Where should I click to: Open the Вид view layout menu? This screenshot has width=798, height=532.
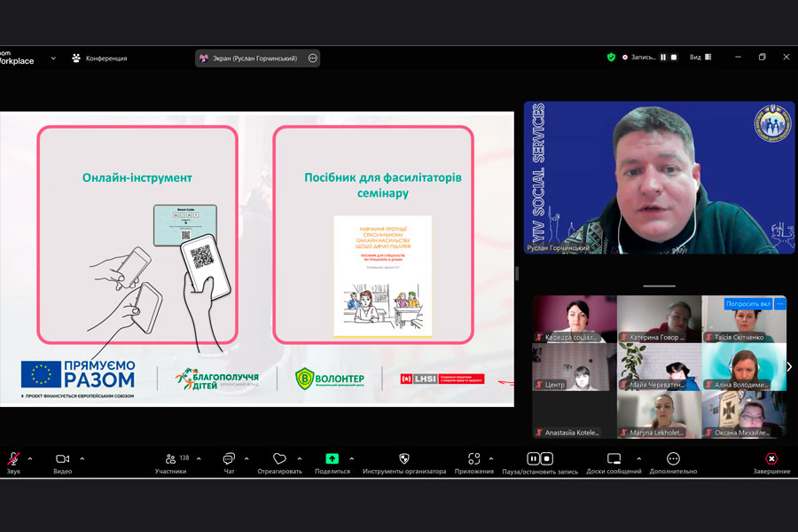[x=699, y=58]
